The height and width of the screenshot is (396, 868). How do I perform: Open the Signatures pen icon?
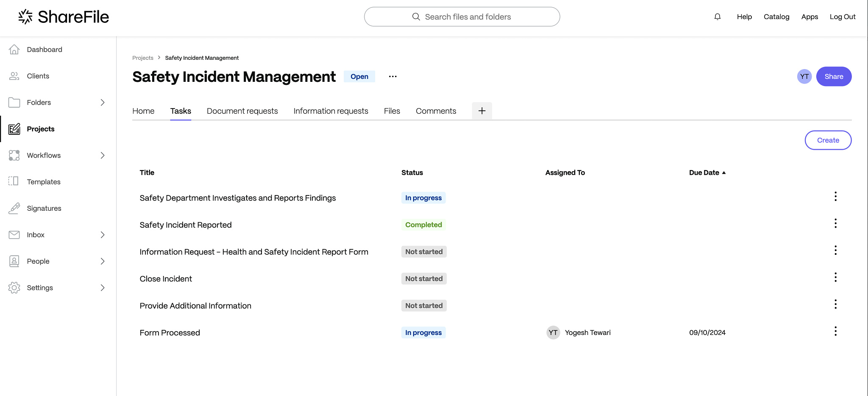(x=14, y=208)
